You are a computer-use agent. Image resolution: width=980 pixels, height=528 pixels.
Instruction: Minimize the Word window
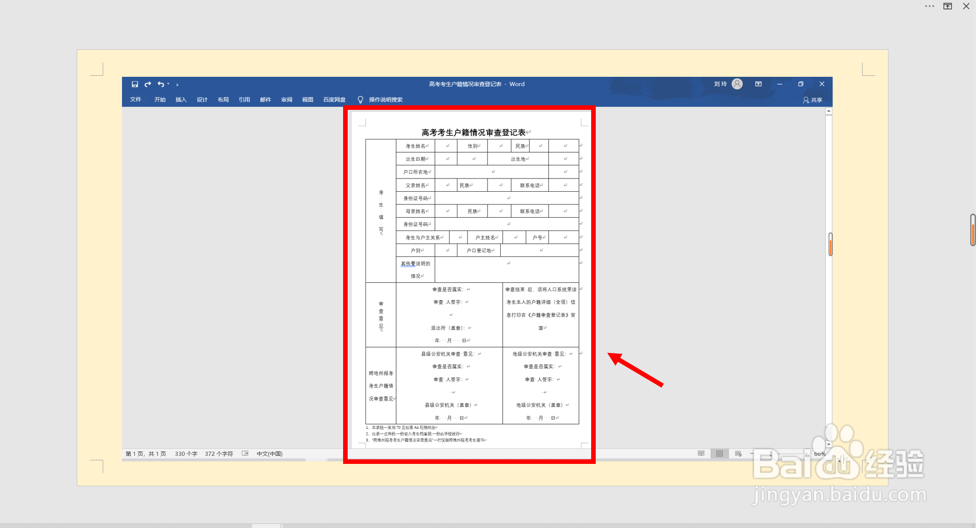pyautogui.click(x=780, y=84)
